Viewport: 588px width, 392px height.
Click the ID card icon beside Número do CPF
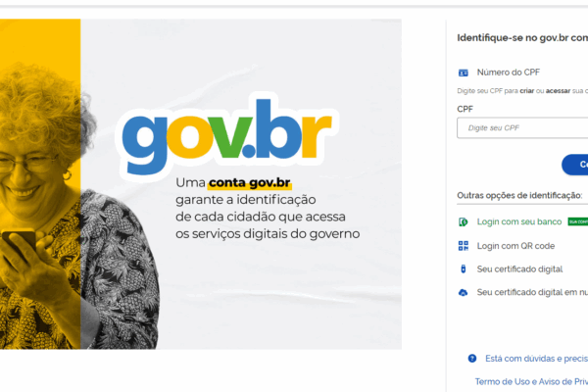click(464, 73)
